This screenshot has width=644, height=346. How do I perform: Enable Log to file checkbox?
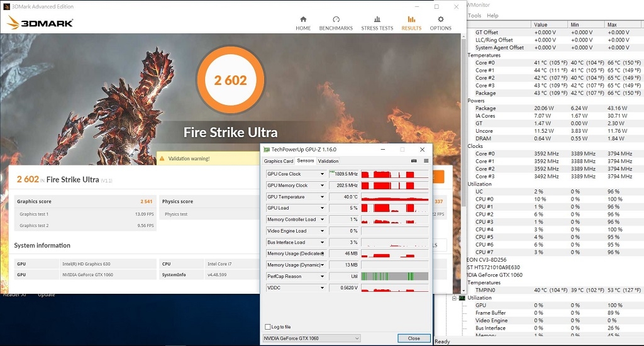(268, 326)
